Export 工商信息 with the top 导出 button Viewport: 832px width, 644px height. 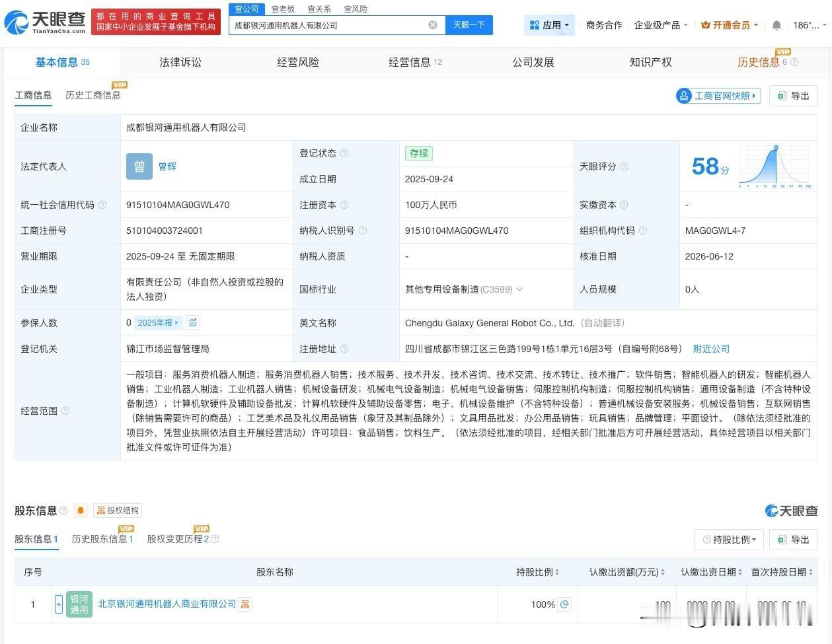pyautogui.click(x=794, y=96)
